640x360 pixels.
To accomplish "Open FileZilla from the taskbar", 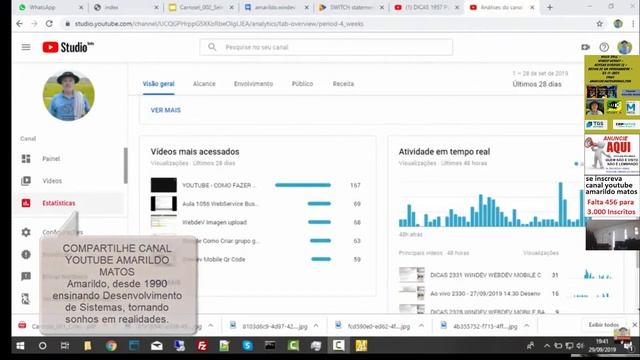I will [202, 346].
